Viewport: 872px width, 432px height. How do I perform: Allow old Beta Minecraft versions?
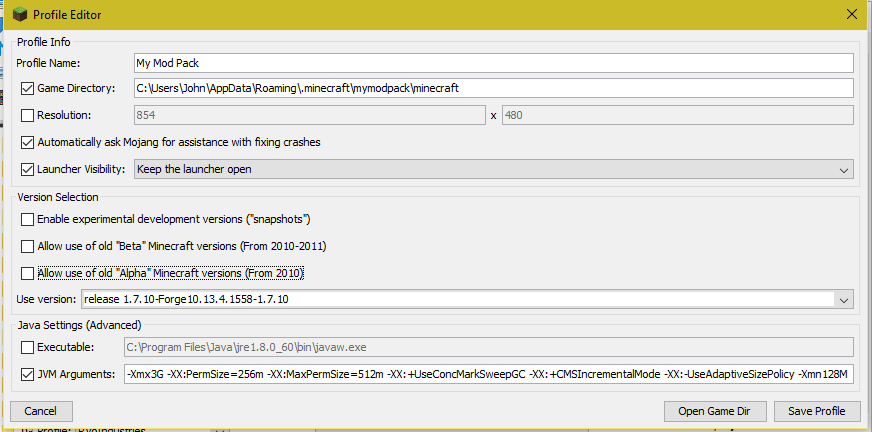[27, 246]
